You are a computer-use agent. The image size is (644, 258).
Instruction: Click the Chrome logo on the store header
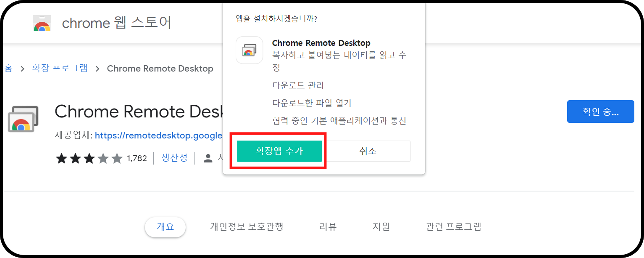coord(42,23)
